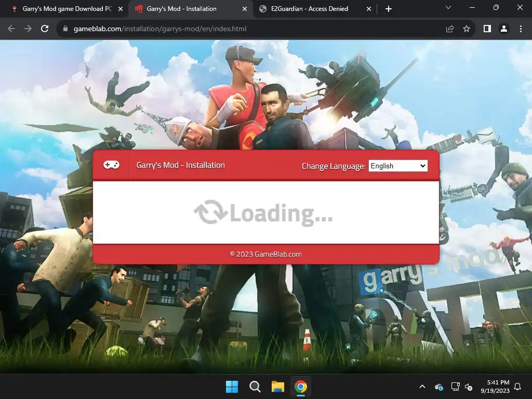
Task: Open the network display tray icon
Action: tap(455, 387)
